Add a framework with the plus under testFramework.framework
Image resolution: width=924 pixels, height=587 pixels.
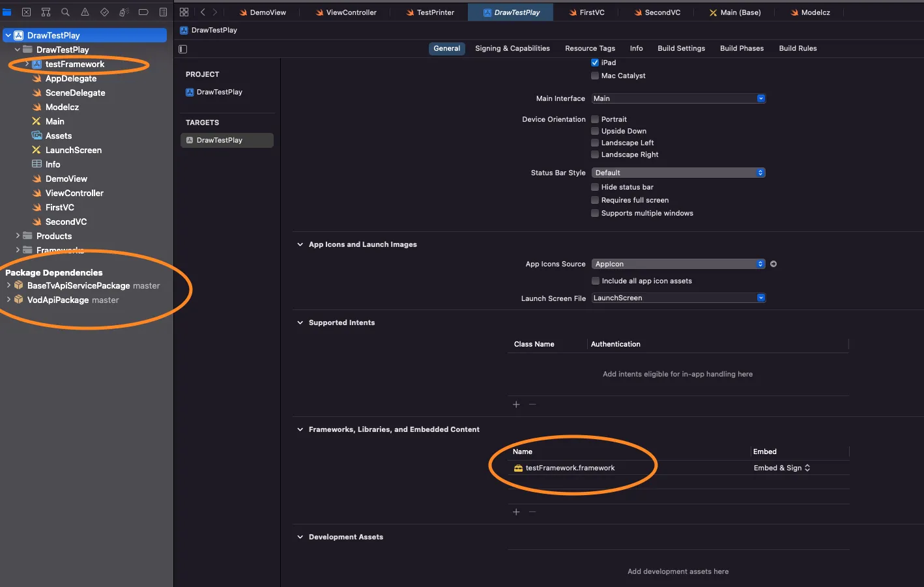516,512
